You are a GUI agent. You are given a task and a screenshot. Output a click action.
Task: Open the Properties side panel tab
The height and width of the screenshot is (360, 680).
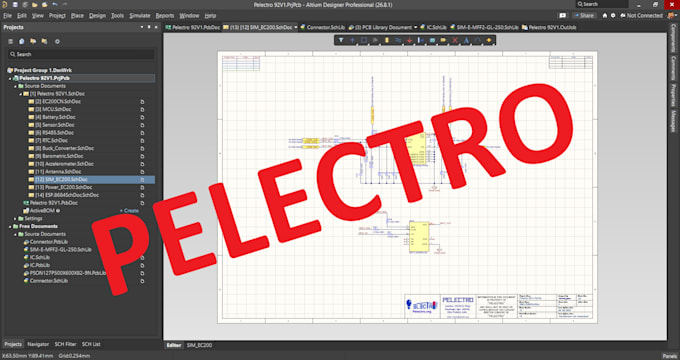pyautogui.click(x=673, y=95)
